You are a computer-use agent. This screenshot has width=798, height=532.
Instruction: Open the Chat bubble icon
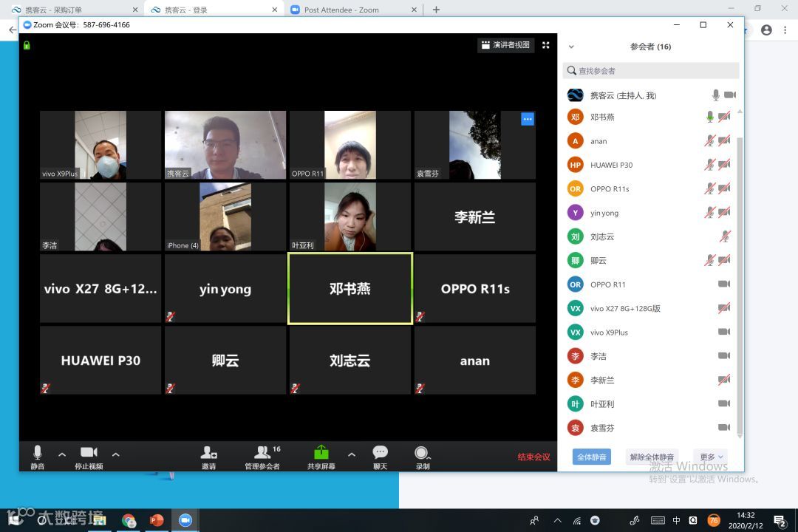(381, 452)
